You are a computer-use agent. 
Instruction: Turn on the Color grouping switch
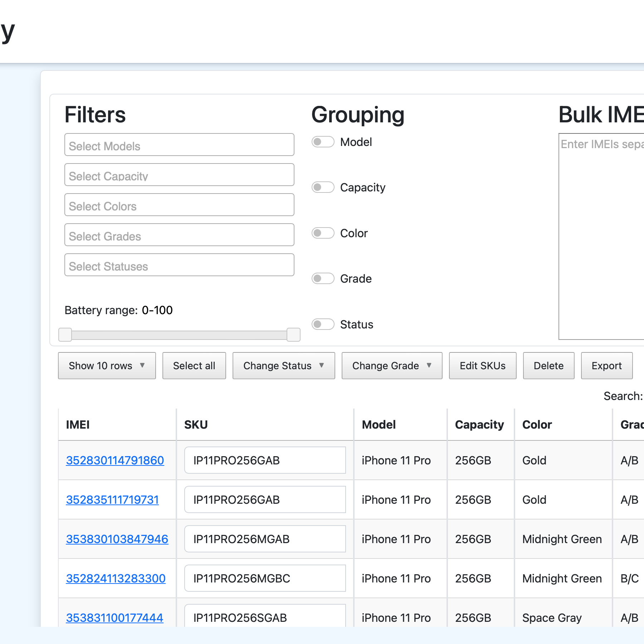click(x=323, y=233)
